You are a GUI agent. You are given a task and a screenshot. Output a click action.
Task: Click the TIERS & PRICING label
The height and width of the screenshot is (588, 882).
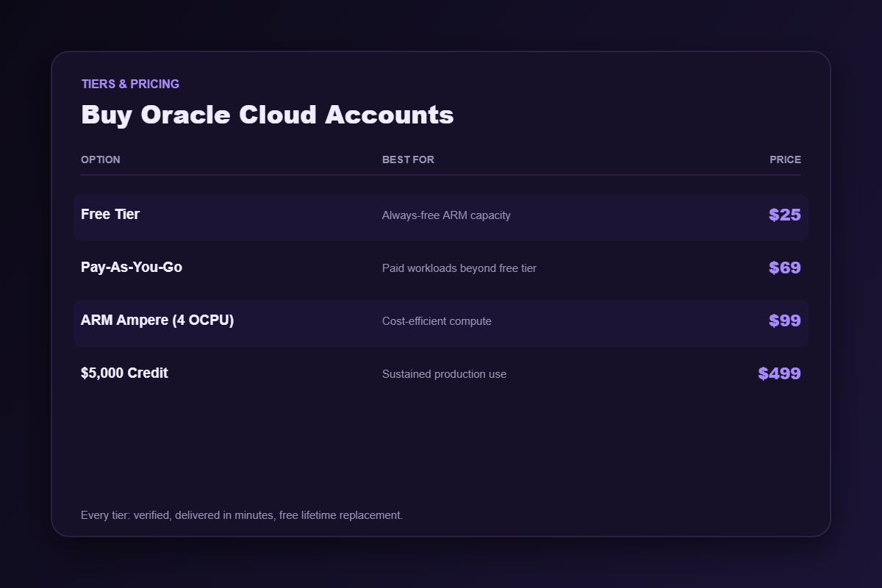[130, 84]
